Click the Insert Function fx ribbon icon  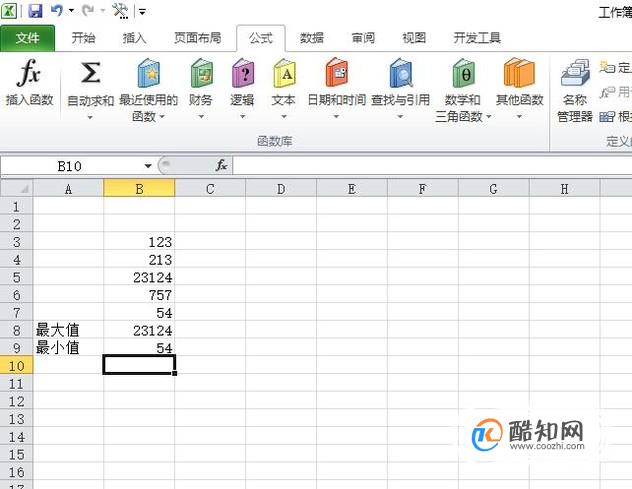tap(29, 73)
